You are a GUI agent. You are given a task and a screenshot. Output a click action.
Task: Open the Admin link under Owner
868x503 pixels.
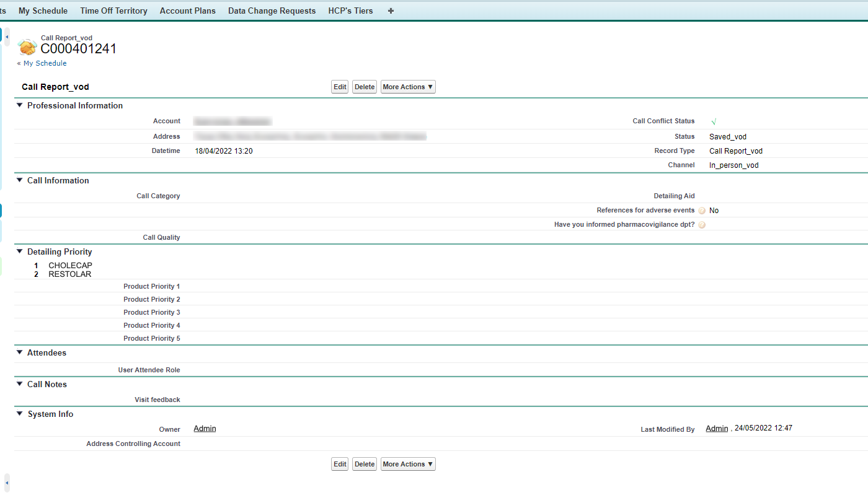tap(205, 429)
